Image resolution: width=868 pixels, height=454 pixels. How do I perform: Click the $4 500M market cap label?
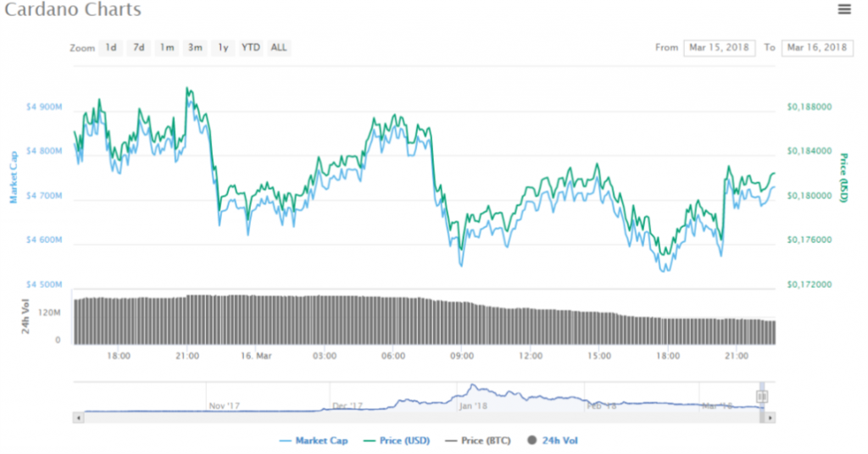point(44,285)
